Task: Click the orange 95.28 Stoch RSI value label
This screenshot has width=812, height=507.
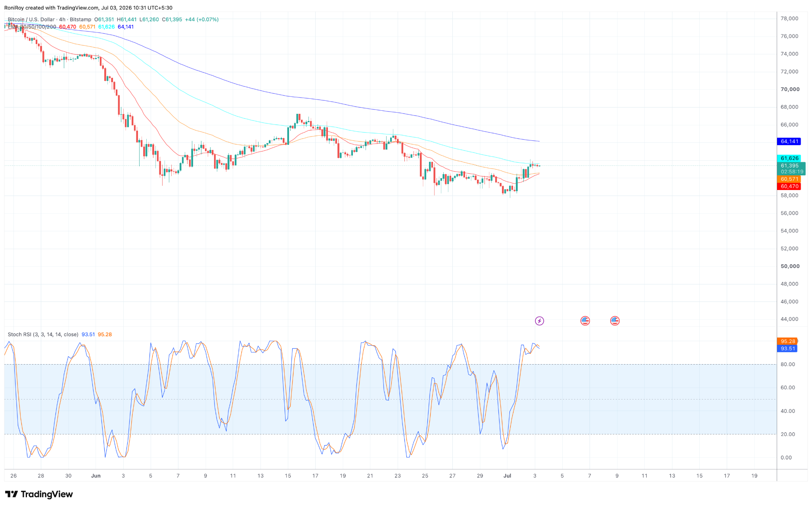Action: (x=787, y=341)
